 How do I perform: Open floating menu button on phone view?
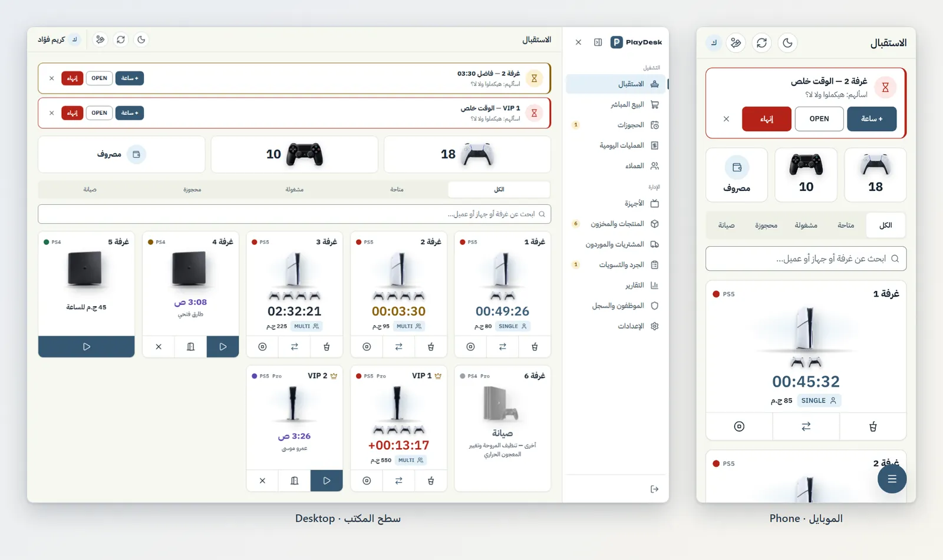point(892,479)
